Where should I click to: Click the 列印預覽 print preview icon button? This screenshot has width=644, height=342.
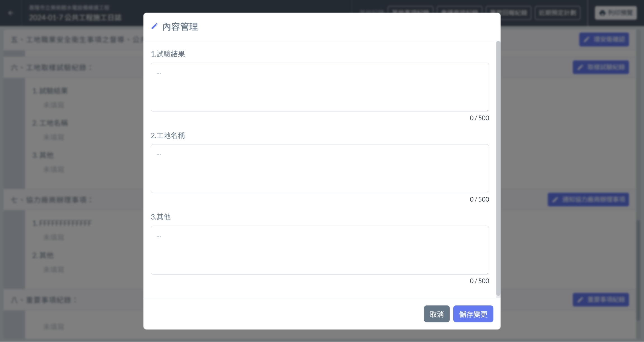616,13
